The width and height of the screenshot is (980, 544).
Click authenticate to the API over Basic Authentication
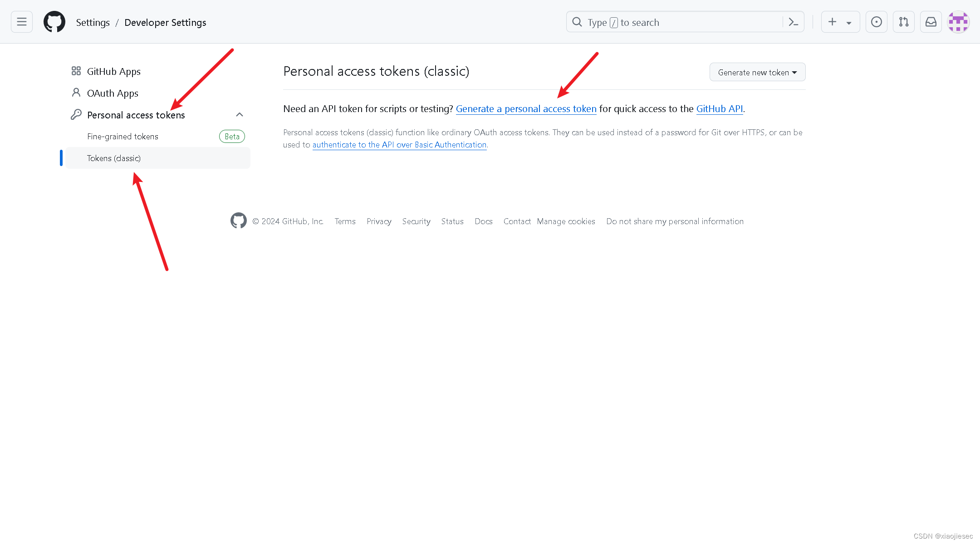[x=399, y=145]
